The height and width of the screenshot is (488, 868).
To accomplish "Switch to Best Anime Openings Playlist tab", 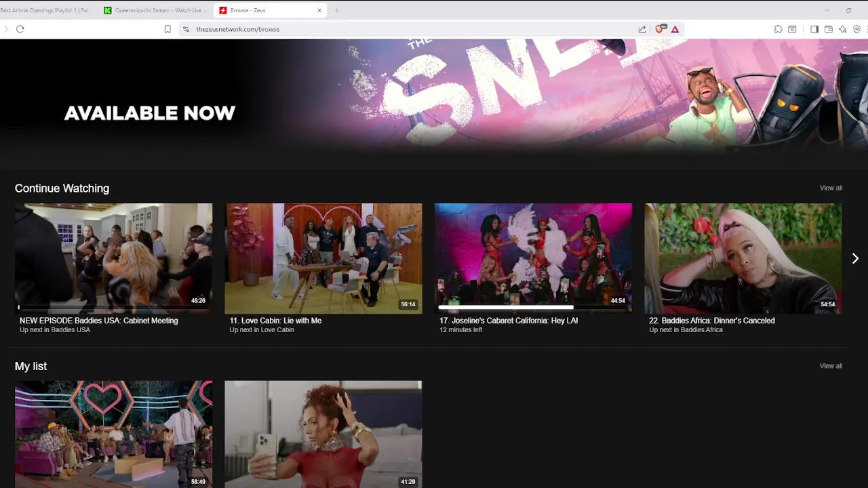I will pos(45,10).
